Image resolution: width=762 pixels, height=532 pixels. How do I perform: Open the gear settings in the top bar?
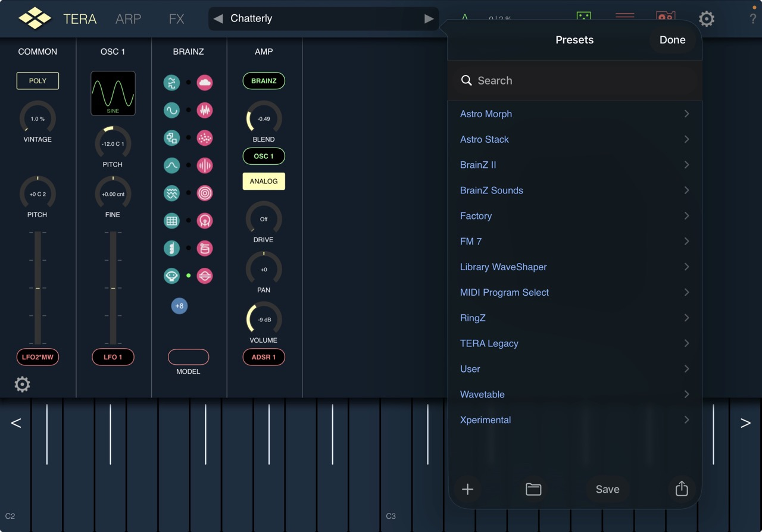click(x=707, y=19)
